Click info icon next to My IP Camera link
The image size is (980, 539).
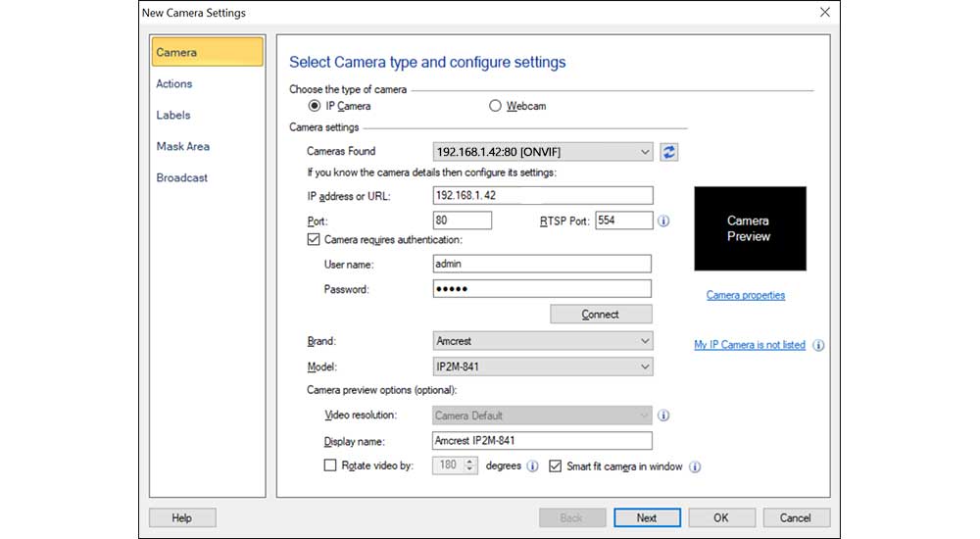(818, 345)
